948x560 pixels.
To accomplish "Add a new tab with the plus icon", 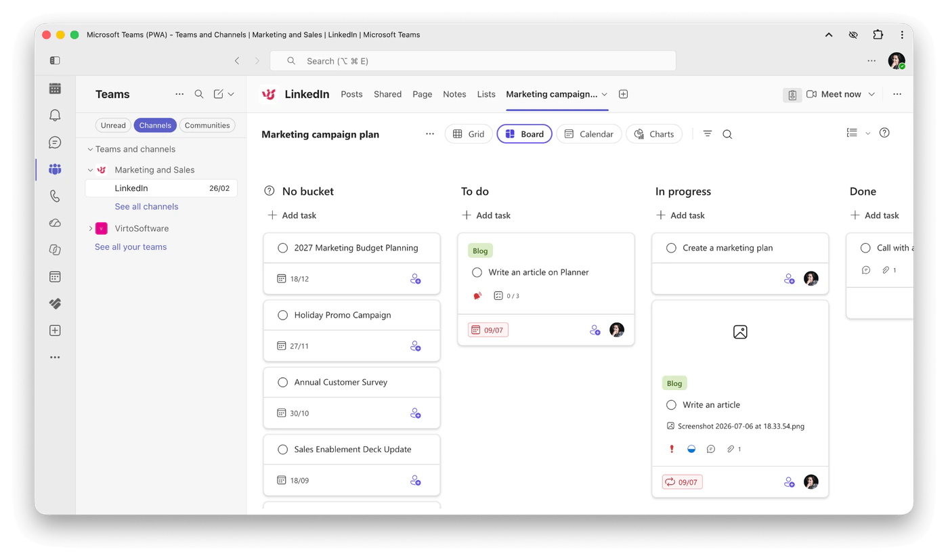I will tap(624, 94).
